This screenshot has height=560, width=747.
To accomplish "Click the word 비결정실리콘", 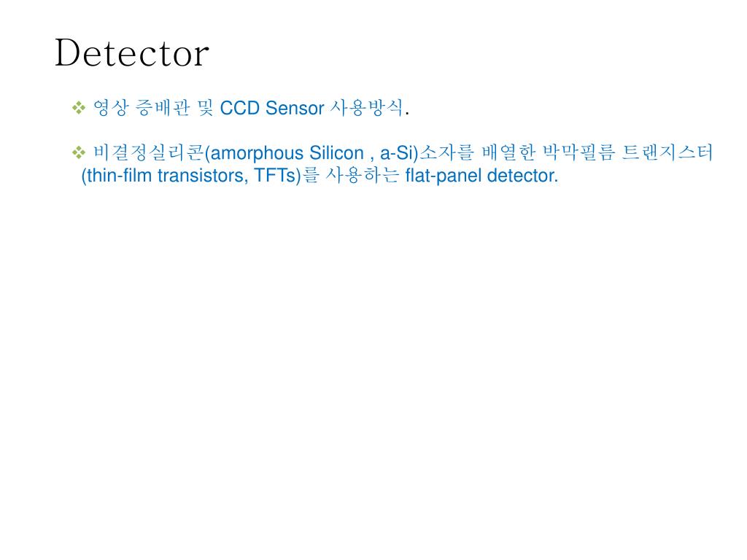I will [149, 152].
